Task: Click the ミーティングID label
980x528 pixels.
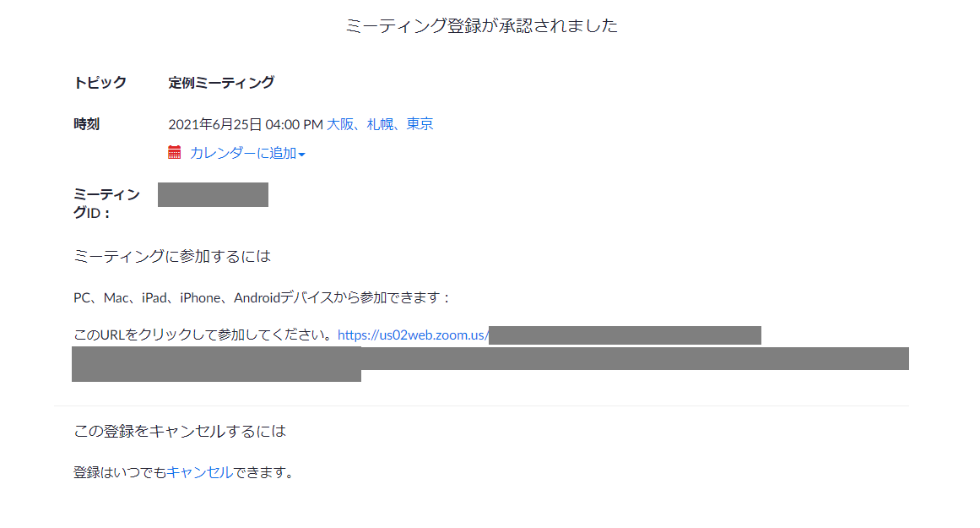Action: tap(106, 204)
